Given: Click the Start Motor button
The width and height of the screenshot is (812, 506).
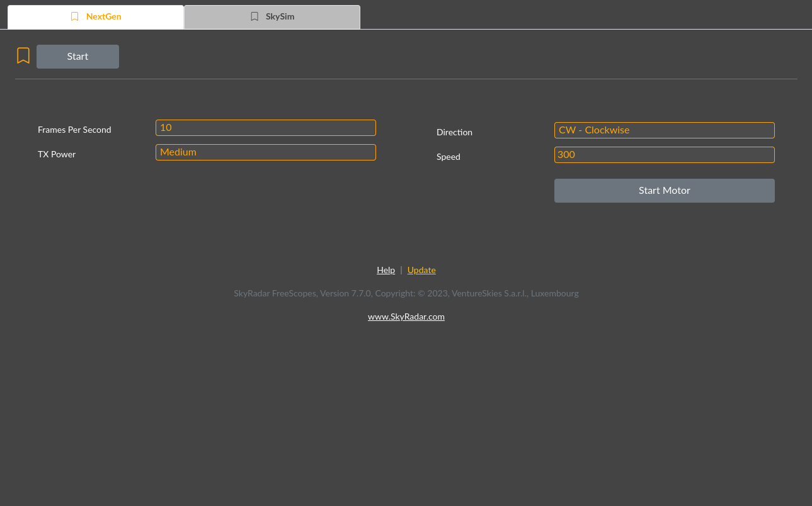Looking at the screenshot, I should 665,191.
